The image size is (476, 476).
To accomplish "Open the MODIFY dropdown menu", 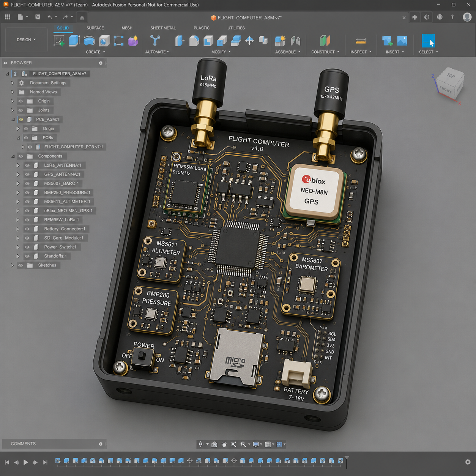I will click(221, 52).
